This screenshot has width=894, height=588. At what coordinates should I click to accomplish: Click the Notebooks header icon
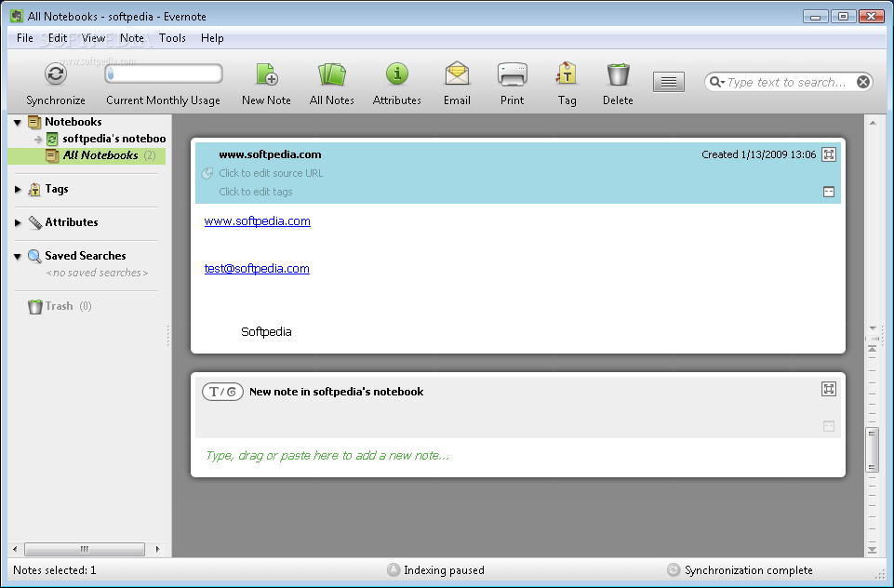click(34, 122)
